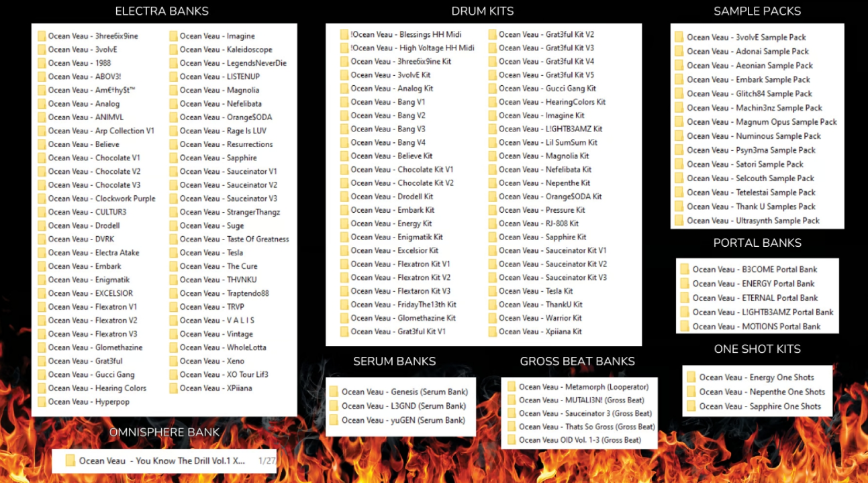The width and height of the screenshot is (868, 483).
Task: Click folder icon of RJ-808 Kit
Action: (492, 223)
